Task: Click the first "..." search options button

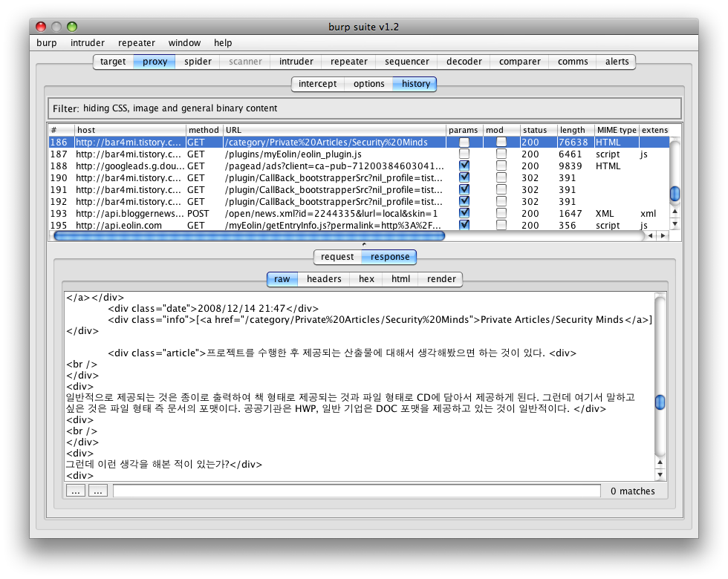Action: 76,491
